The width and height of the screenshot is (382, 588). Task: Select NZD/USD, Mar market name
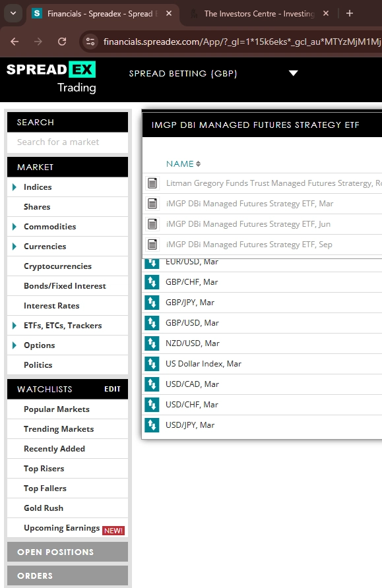pyautogui.click(x=193, y=343)
